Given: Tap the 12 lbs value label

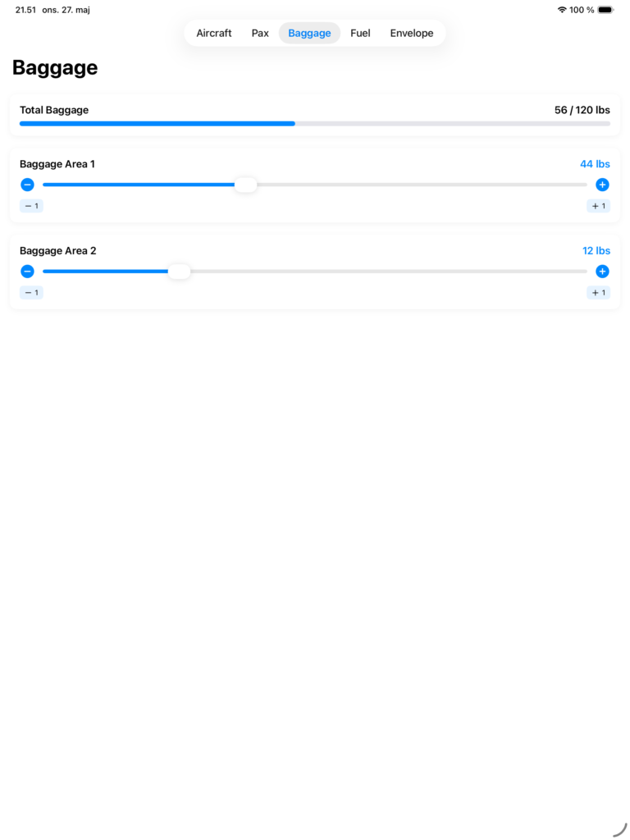Looking at the screenshot, I should coord(596,251).
